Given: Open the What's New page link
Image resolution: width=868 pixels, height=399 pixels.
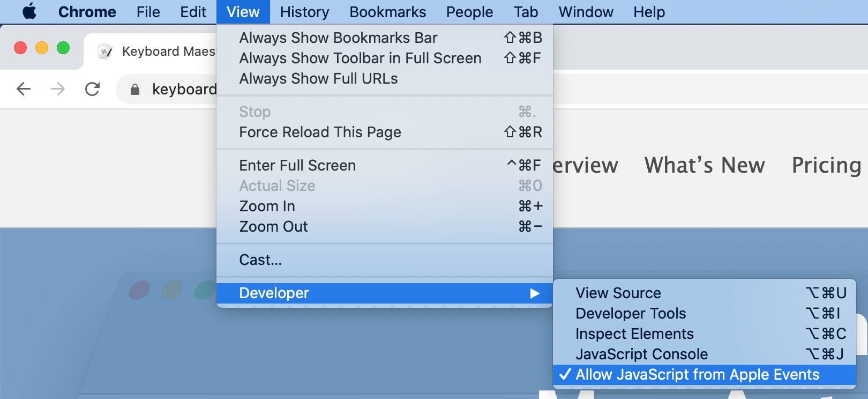Looking at the screenshot, I should pos(705,165).
